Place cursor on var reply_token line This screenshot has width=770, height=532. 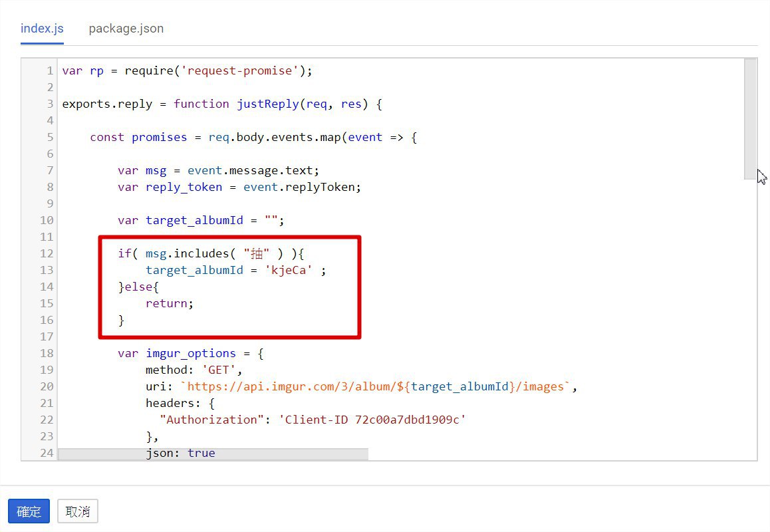[x=239, y=187]
